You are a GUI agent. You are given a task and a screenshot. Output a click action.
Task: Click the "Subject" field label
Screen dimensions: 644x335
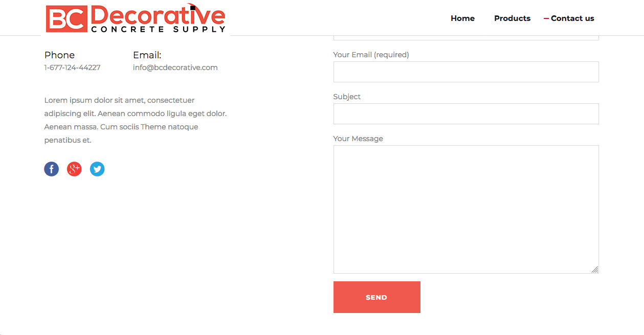click(347, 97)
